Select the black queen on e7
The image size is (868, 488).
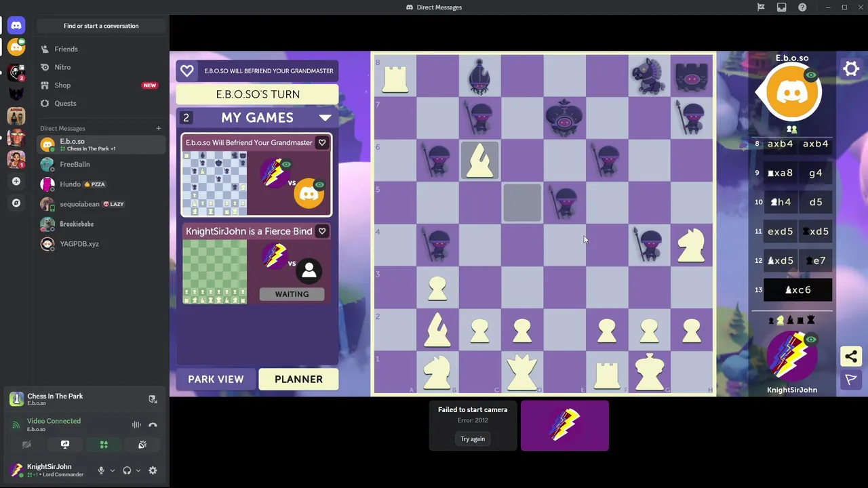tap(564, 118)
